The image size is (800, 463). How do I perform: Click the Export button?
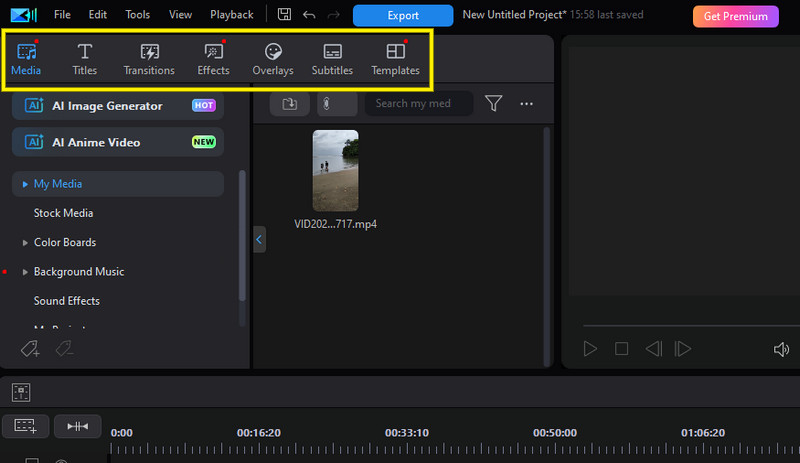(x=403, y=16)
